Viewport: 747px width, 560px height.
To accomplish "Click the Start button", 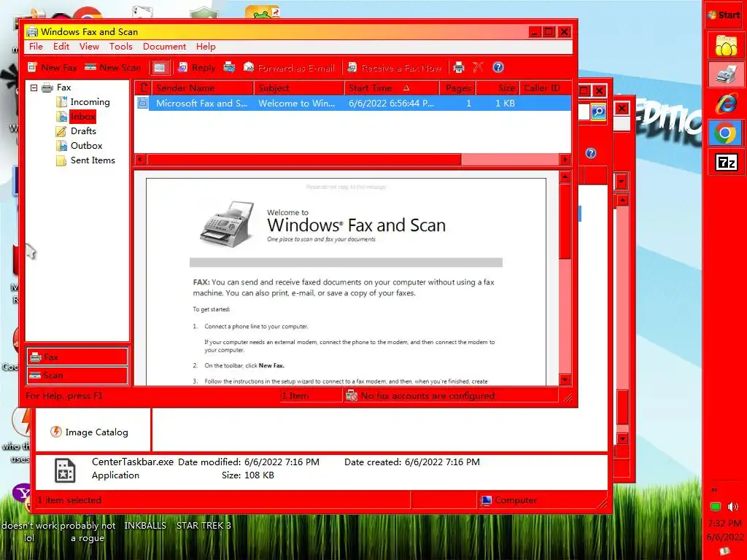I will (724, 15).
